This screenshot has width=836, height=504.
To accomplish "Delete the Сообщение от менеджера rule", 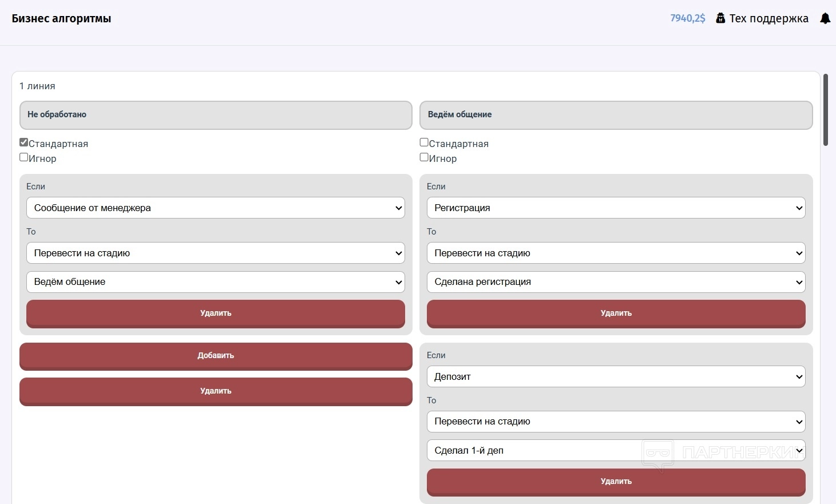I will tap(216, 313).
